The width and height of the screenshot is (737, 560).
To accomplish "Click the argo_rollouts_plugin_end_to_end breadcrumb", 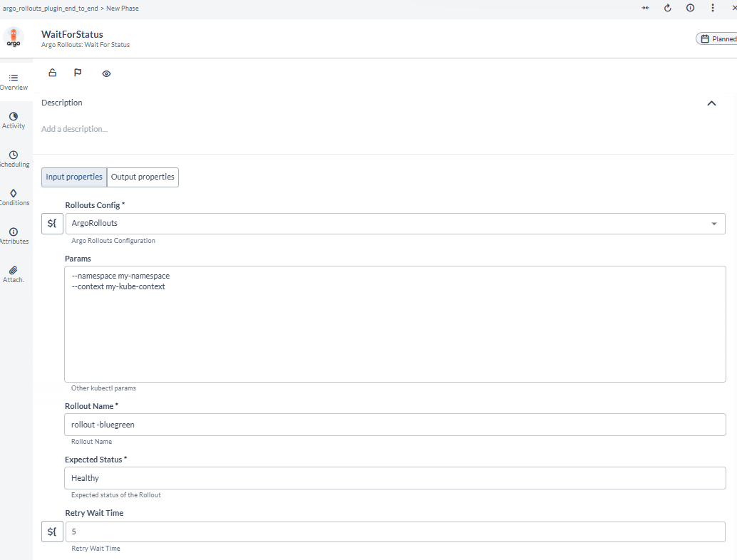I will point(51,9).
